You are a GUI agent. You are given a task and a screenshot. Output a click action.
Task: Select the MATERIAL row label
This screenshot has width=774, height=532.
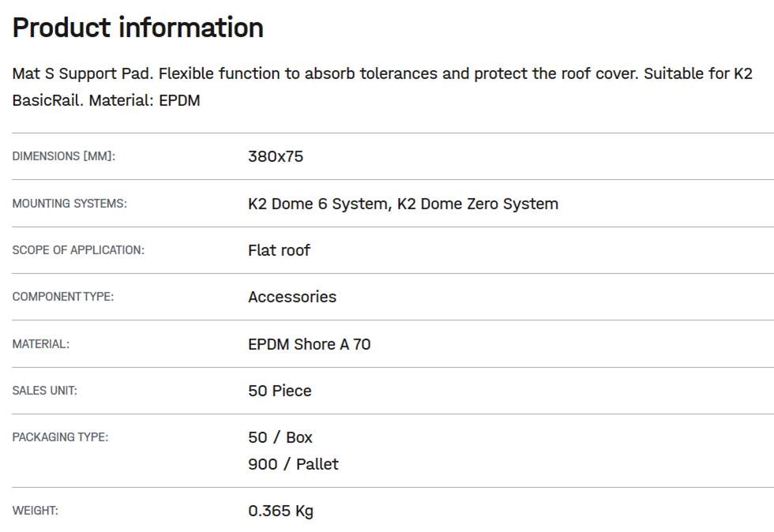(x=41, y=344)
